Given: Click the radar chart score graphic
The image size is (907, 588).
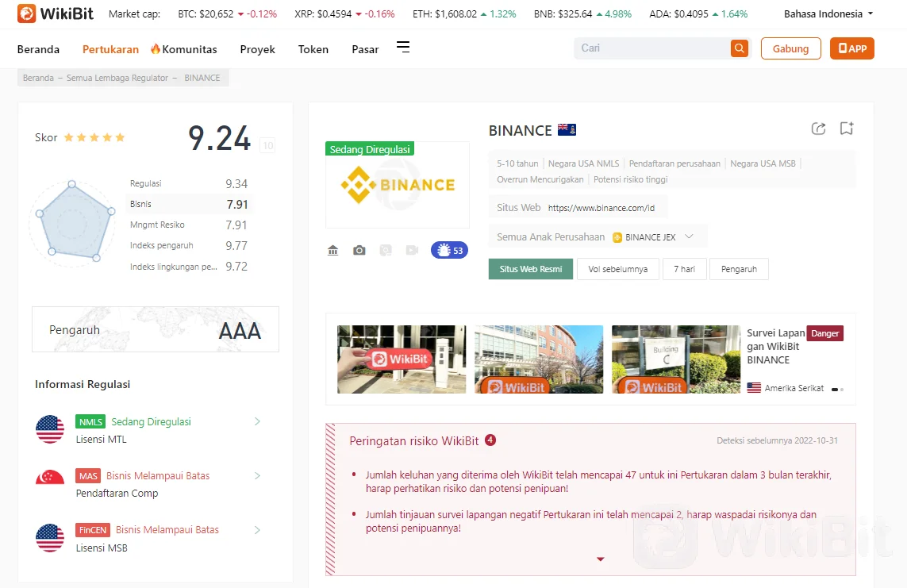Looking at the screenshot, I should (74, 222).
